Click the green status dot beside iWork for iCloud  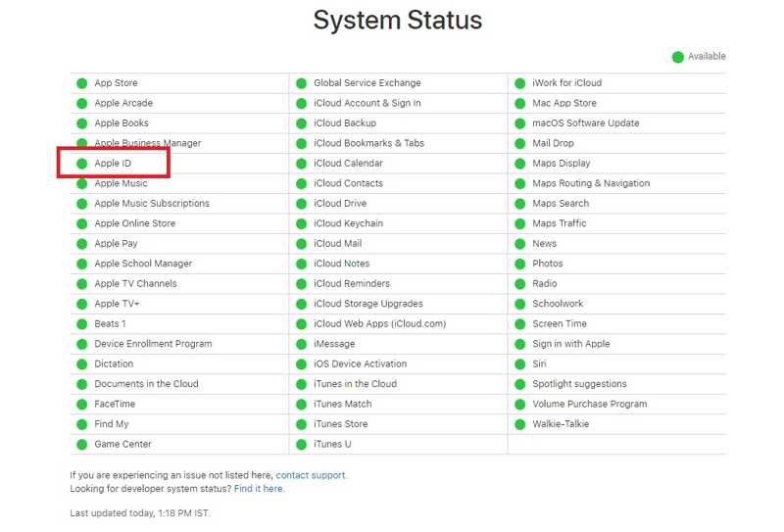point(520,83)
